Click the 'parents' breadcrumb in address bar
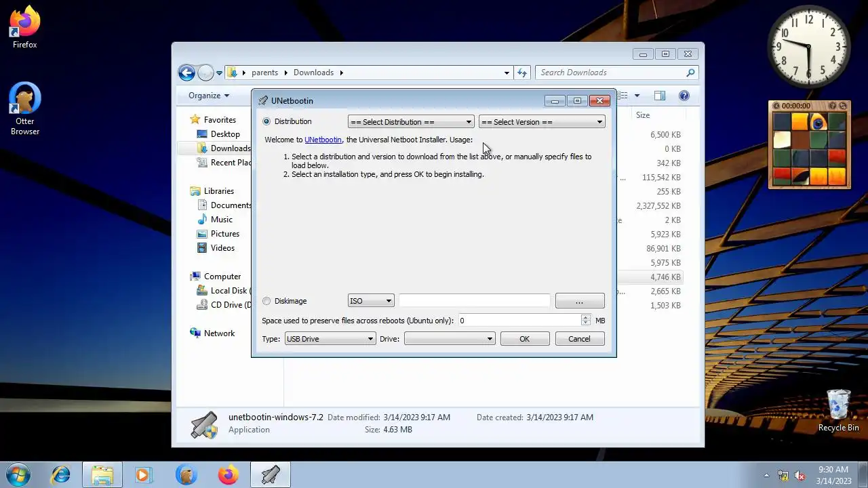Image resolution: width=868 pixels, height=488 pixels. click(264, 73)
